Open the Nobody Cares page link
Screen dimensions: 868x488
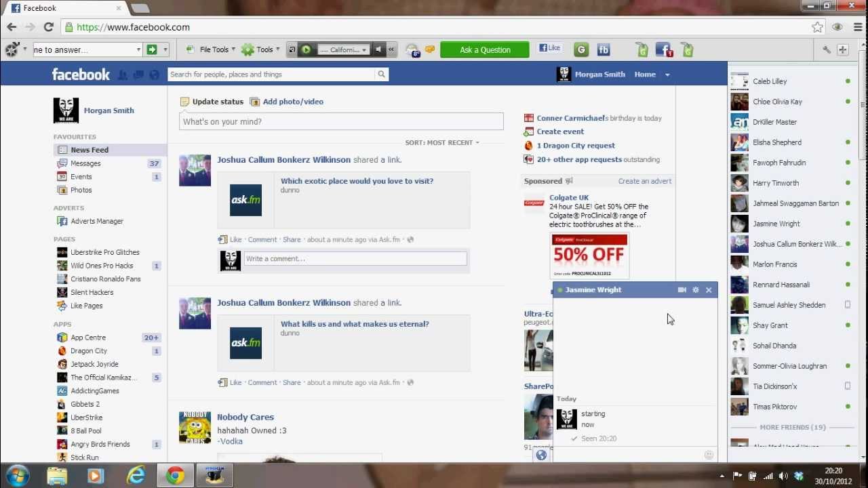coord(245,418)
